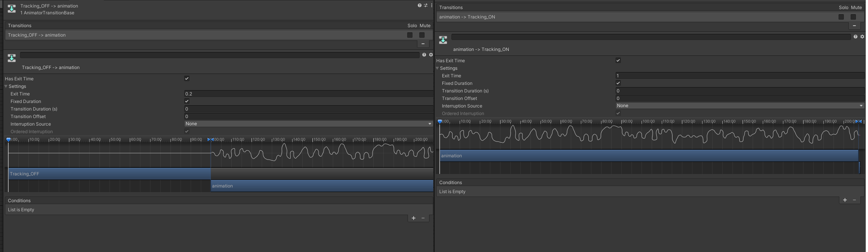Select 'Tracking_OFF -> animation' row in Transitions list
The width and height of the screenshot is (868, 252).
219,35
